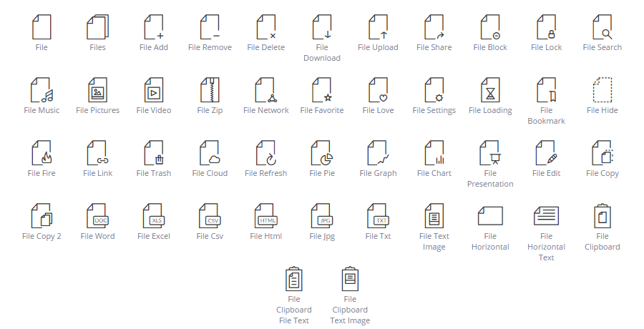Select the File Pie chart icon
The width and height of the screenshot is (644, 329).
coord(322,153)
